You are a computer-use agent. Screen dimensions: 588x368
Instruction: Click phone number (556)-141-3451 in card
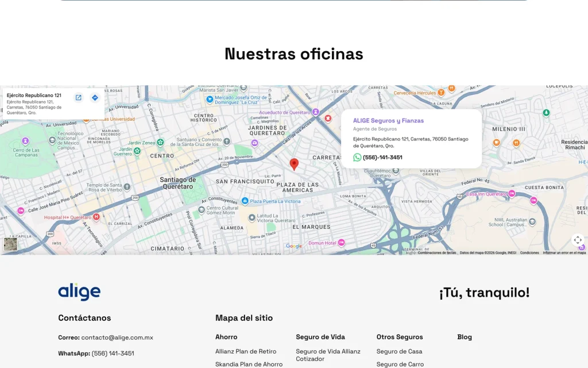[x=382, y=158]
